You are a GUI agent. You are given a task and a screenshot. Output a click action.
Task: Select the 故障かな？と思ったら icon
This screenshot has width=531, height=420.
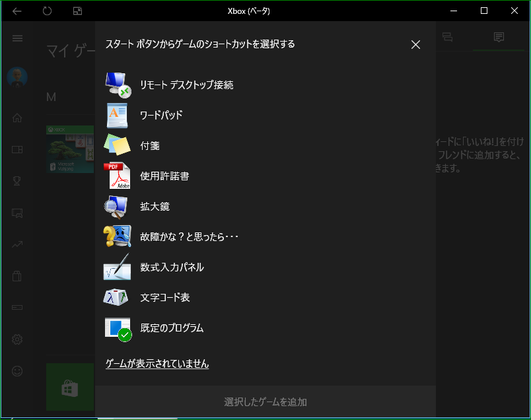tap(117, 236)
